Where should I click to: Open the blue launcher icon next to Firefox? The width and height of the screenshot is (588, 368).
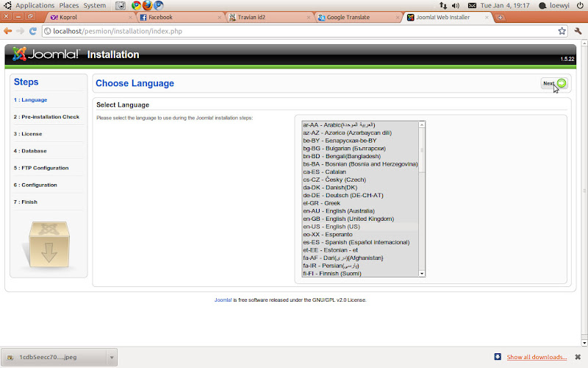[159, 5]
